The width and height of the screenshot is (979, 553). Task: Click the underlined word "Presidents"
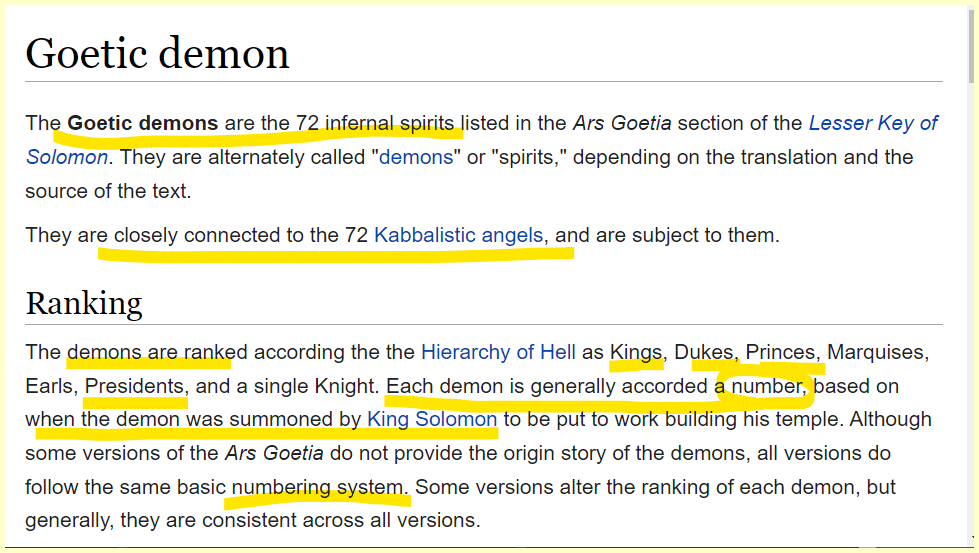[x=135, y=386]
